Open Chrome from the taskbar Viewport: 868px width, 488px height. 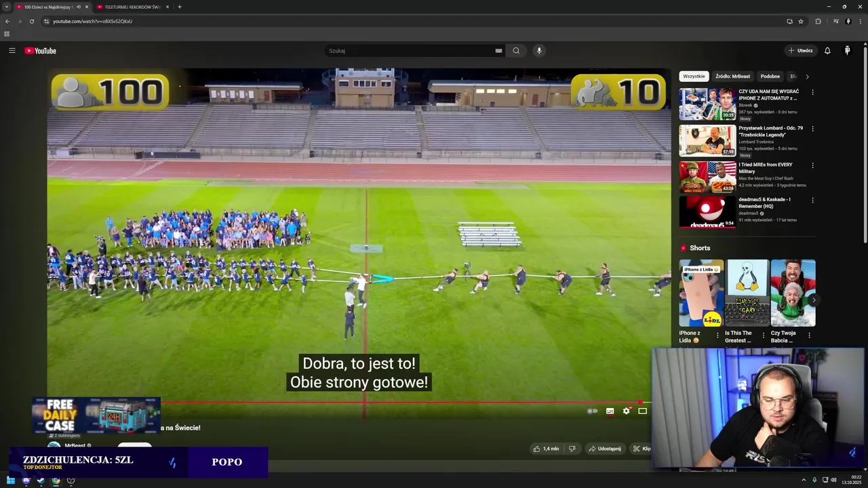56,481
